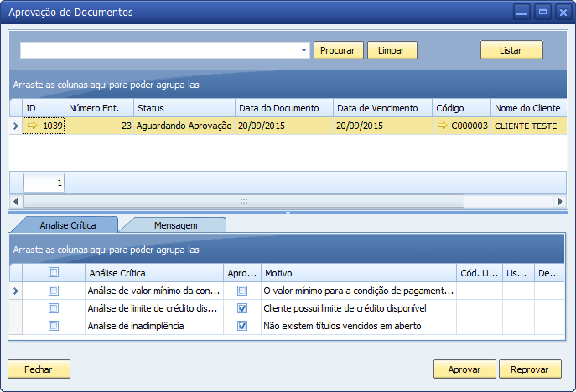Sort by Data de Vencimento column header
This screenshot has height=392, width=576.
(x=383, y=108)
